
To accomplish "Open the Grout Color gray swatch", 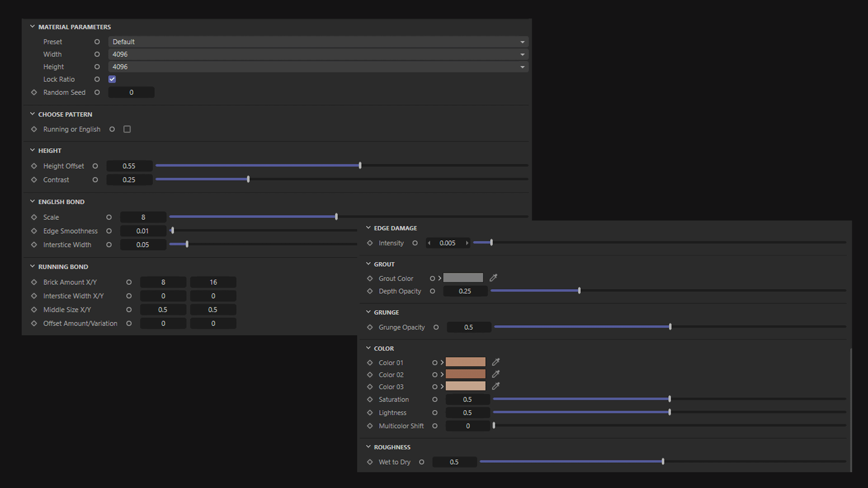I will pos(463,278).
